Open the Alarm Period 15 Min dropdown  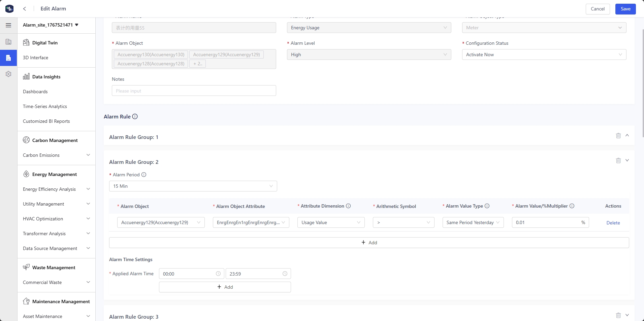193,186
